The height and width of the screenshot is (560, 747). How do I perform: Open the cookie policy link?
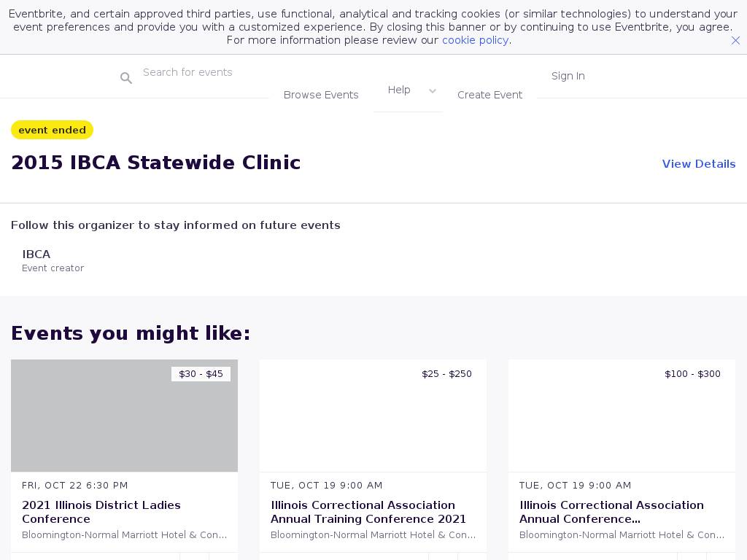[475, 40]
